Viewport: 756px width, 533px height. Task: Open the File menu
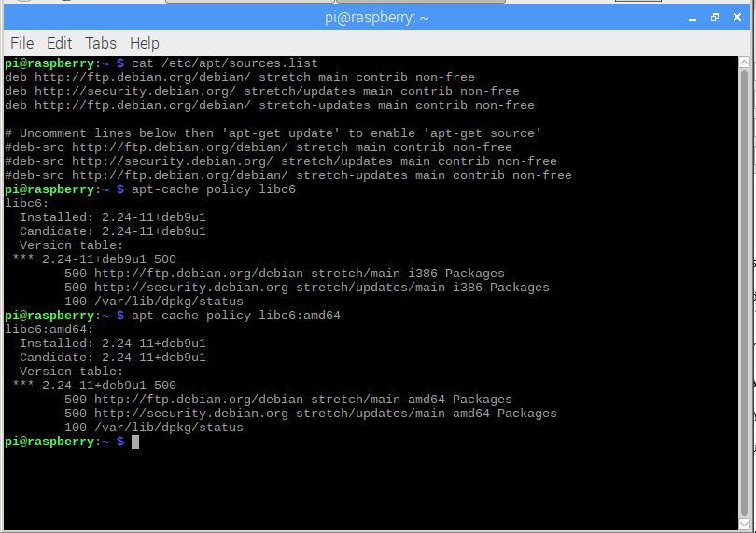(x=22, y=44)
